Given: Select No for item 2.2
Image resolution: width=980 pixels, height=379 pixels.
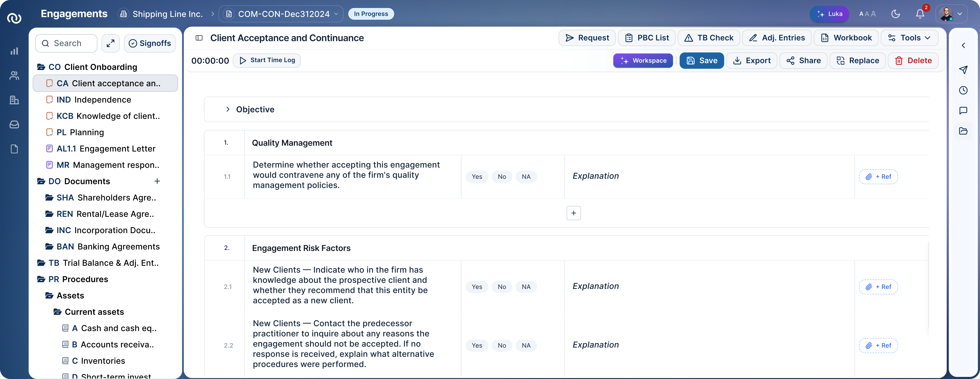Looking at the screenshot, I should (x=502, y=346).
